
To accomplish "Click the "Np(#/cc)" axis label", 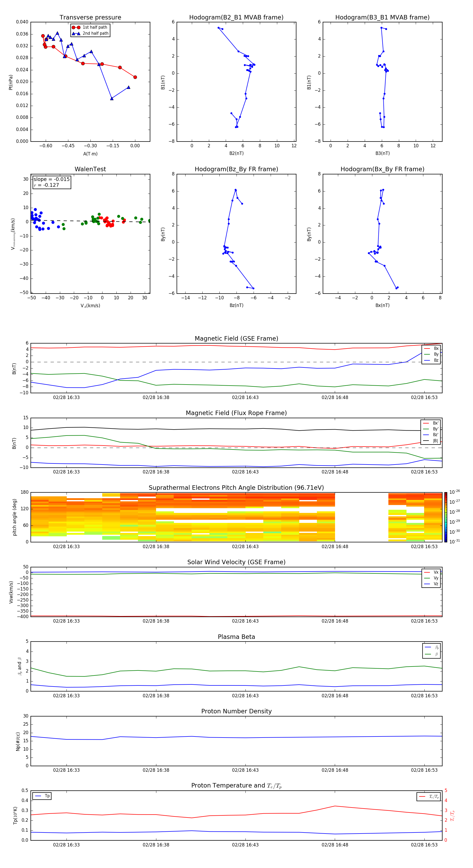I will pyautogui.click(x=18, y=741).
